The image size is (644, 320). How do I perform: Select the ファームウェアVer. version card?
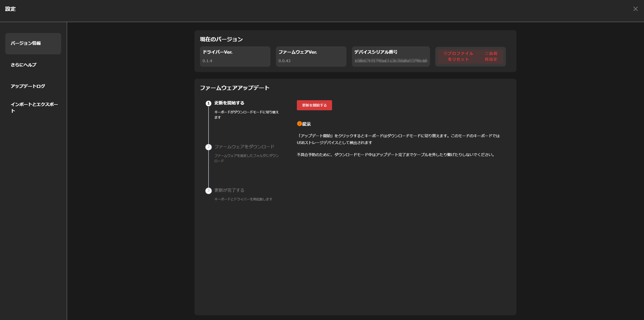[x=311, y=56]
